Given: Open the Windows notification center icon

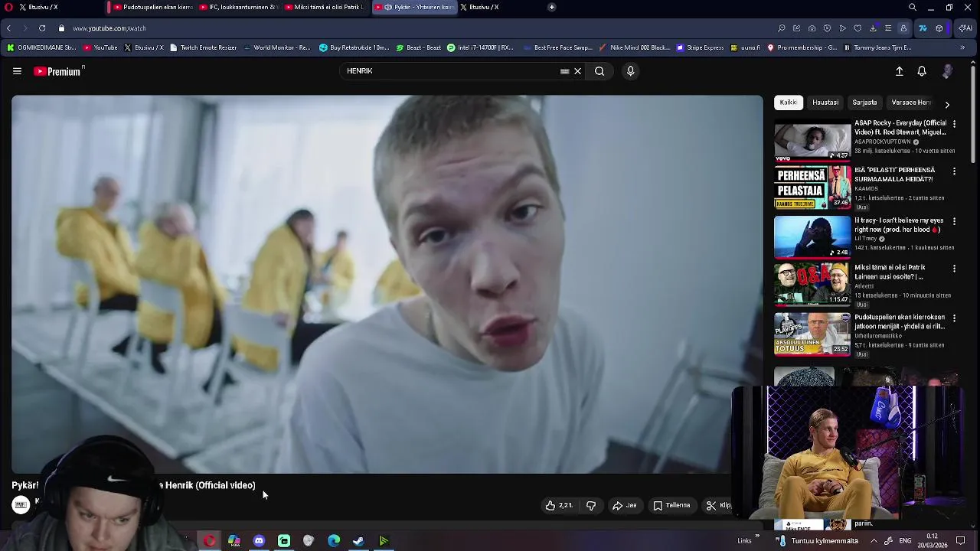Looking at the screenshot, I should [x=961, y=541].
